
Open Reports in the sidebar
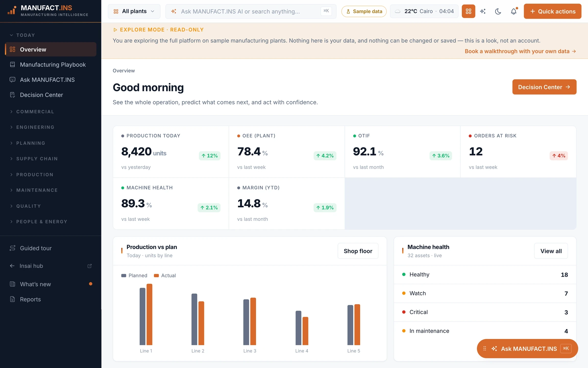point(50,299)
